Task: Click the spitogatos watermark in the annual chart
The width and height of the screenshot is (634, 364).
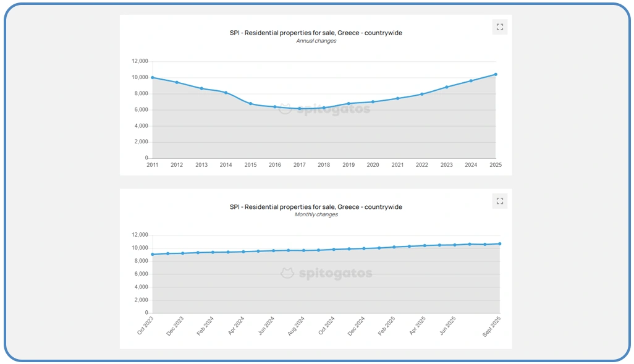Action: click(x=324, y=109)
